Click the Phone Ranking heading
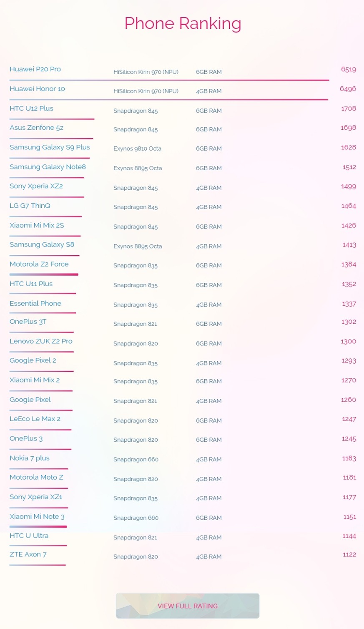 [x=183, y=24]
